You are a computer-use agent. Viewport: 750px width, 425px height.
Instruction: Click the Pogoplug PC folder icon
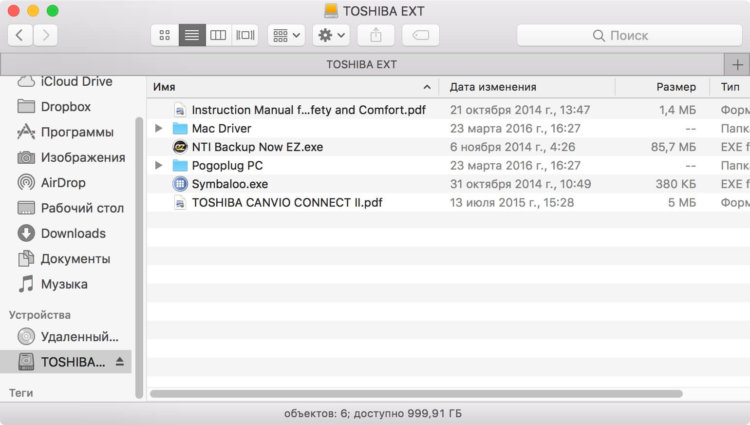tap(180, 165)
